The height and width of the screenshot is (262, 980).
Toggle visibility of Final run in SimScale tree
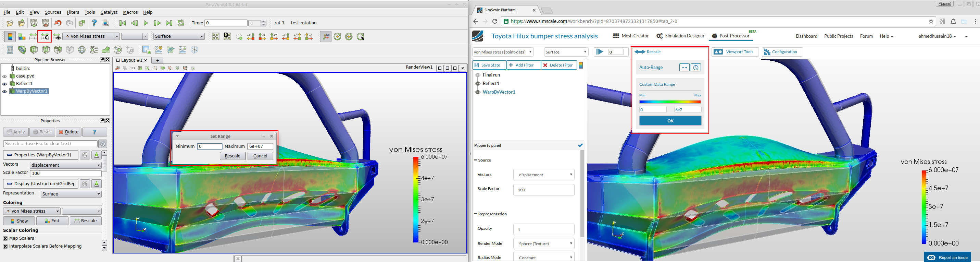(x=478, y=75)
